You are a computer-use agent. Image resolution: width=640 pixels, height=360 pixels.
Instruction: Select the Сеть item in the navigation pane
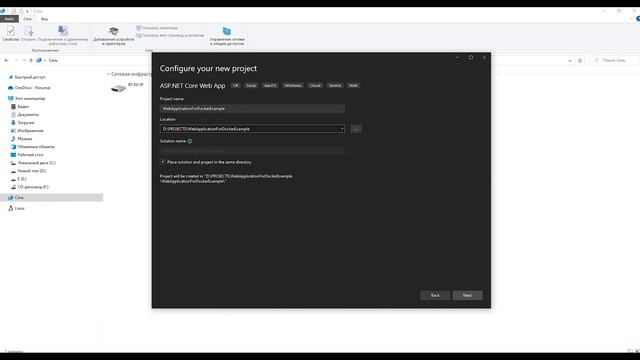(x=51, y=198)
